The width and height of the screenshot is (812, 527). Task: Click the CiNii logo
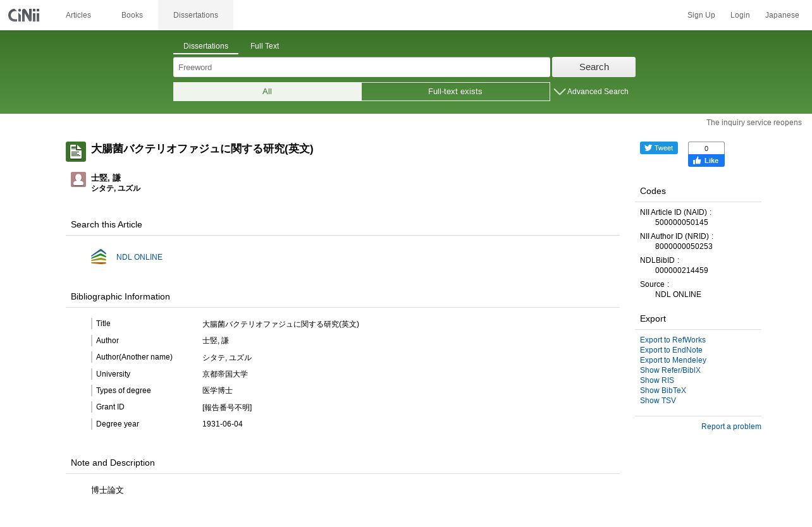24,15
